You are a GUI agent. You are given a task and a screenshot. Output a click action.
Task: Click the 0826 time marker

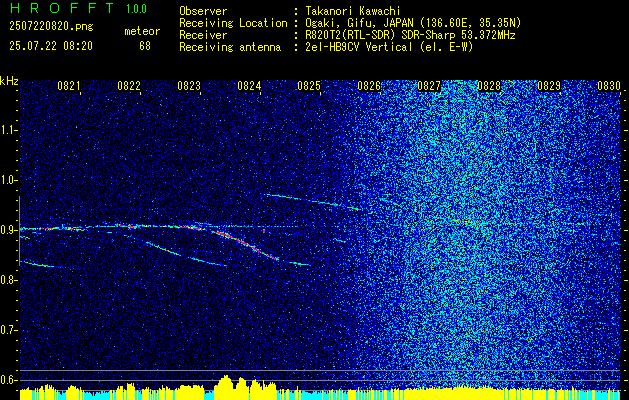tap(369, 85)
